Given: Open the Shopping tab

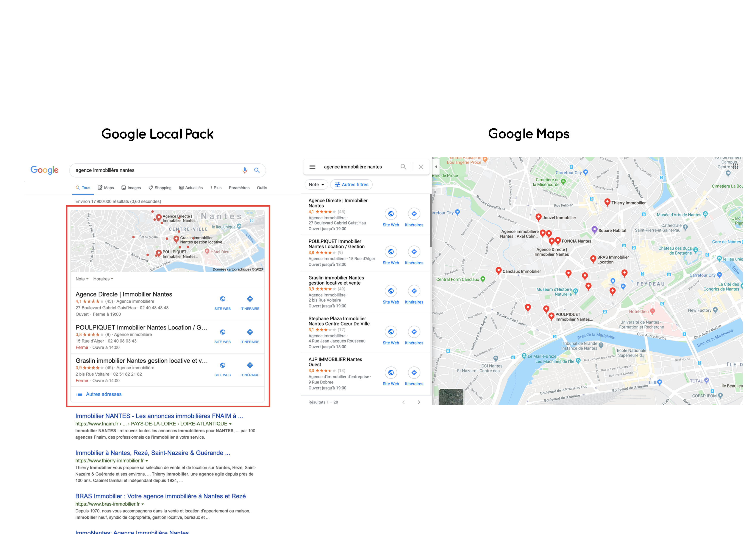Looking at the screenshot, I should [160, 188].
